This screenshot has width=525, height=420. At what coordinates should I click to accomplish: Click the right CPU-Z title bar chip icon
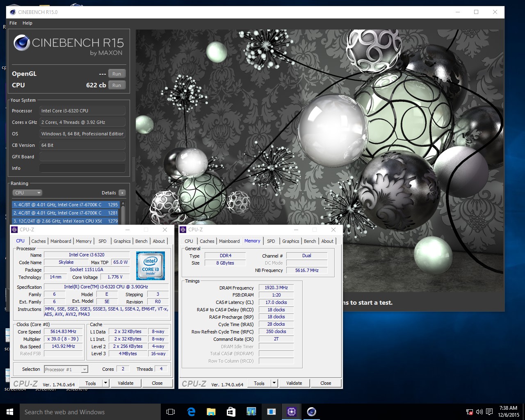tap(183, 230)
